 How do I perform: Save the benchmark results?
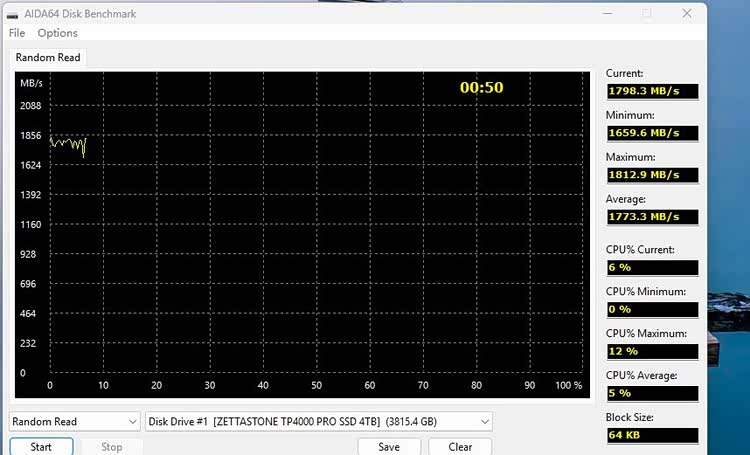coord(389,447)
